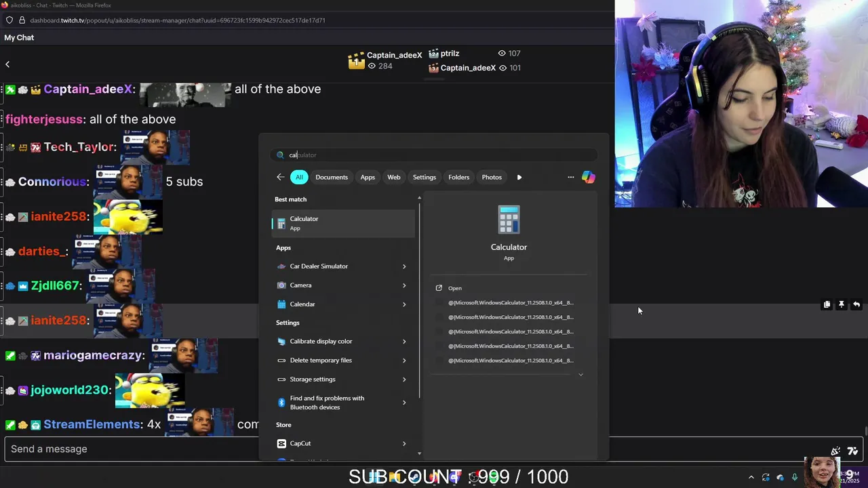868x488 pixels.
Task: Open the 7TV emote menu icon
Action: pyautogui.click(x=852, y=451)
